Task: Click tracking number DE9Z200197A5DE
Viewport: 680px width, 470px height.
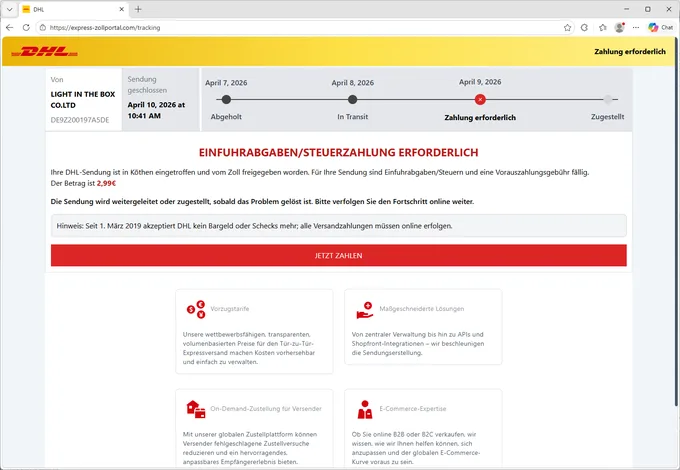Action: tap(80, 120)
